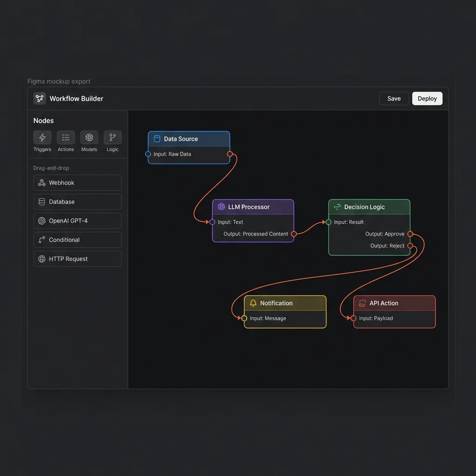Click the 'Input: Result' label
This screenshot has height=476, width=476.
click(349, 222)
